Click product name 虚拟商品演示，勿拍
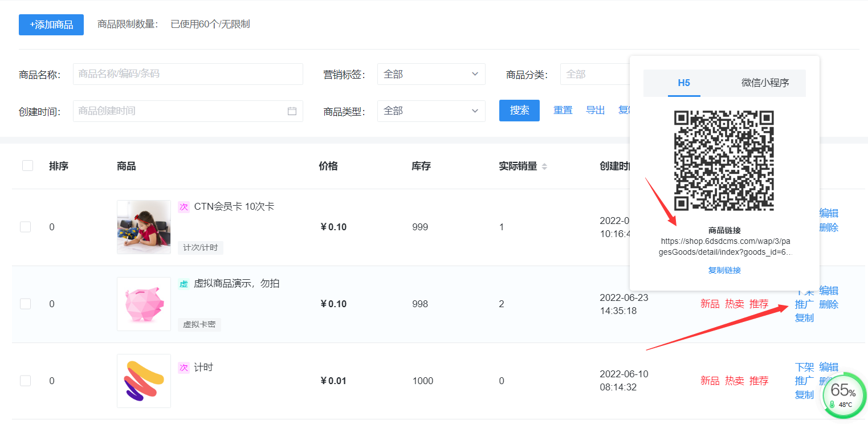 [237, 283]
